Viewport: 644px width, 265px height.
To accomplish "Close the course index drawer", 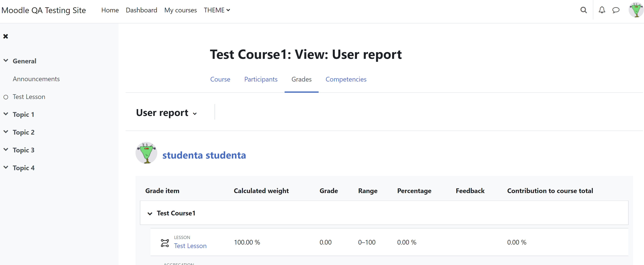I will [x=6, y=36].
